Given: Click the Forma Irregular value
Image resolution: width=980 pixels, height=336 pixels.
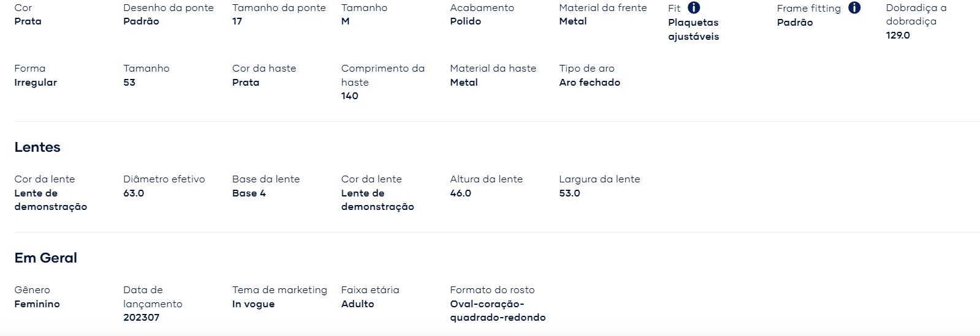Looking at the screenshot, I should point(36,83).
